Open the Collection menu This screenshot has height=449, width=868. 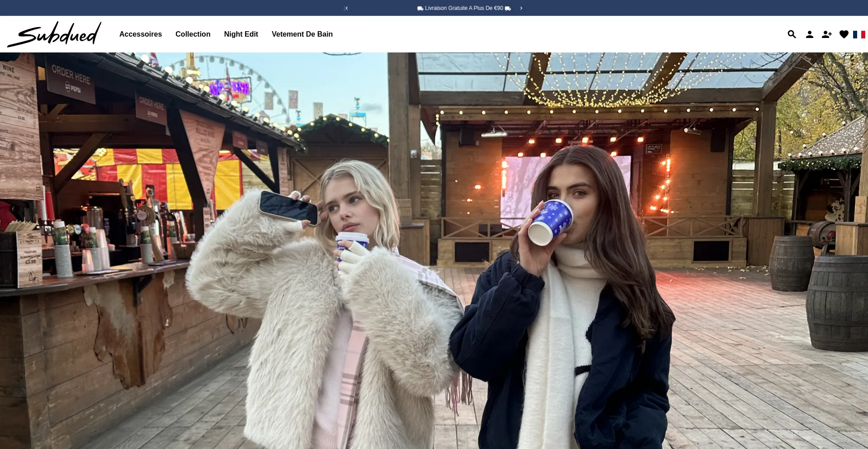(x=193, y=34)
